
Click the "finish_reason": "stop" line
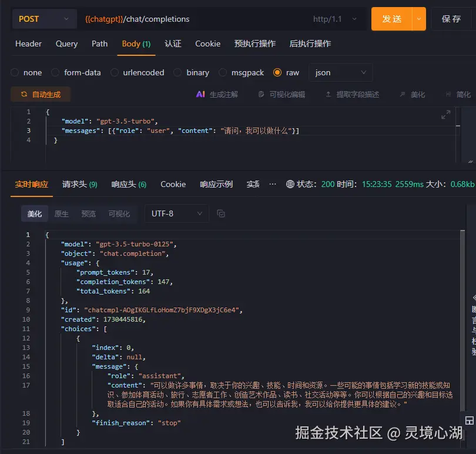136,423
